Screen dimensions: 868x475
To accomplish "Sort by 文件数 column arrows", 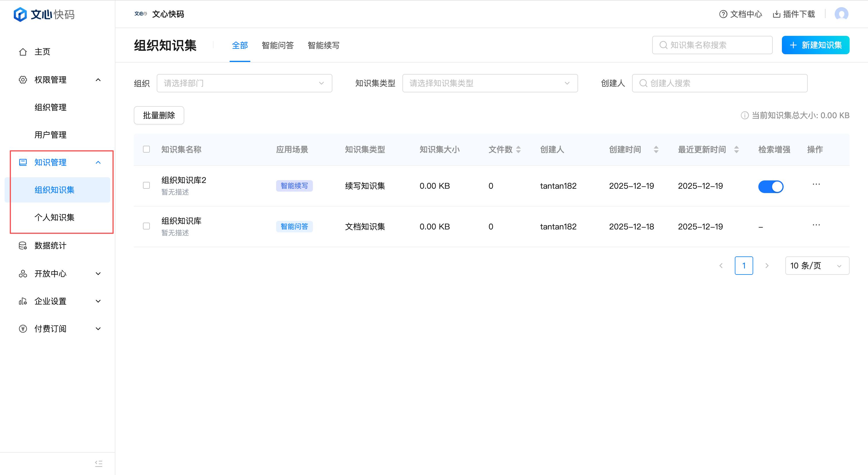I will (518, 149).
